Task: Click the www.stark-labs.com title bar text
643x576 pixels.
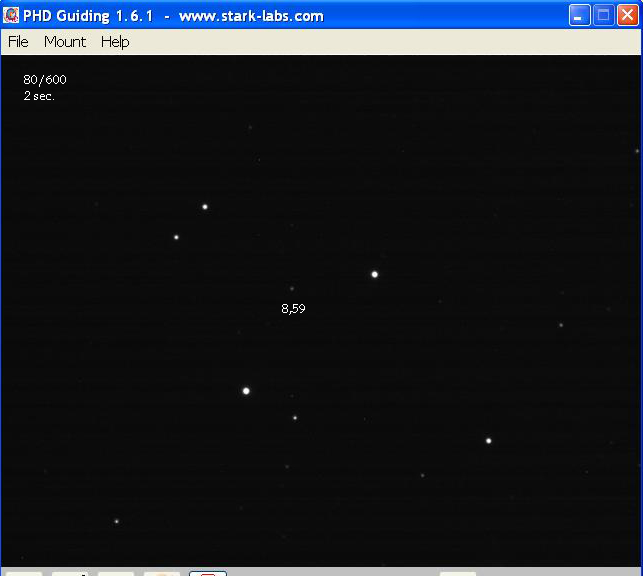Action: click(251, 16)
